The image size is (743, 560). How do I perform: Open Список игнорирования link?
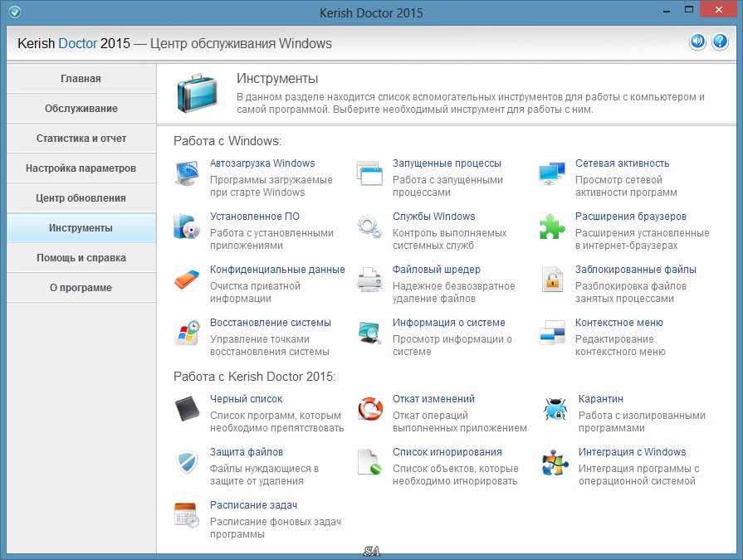coord(447,451)
